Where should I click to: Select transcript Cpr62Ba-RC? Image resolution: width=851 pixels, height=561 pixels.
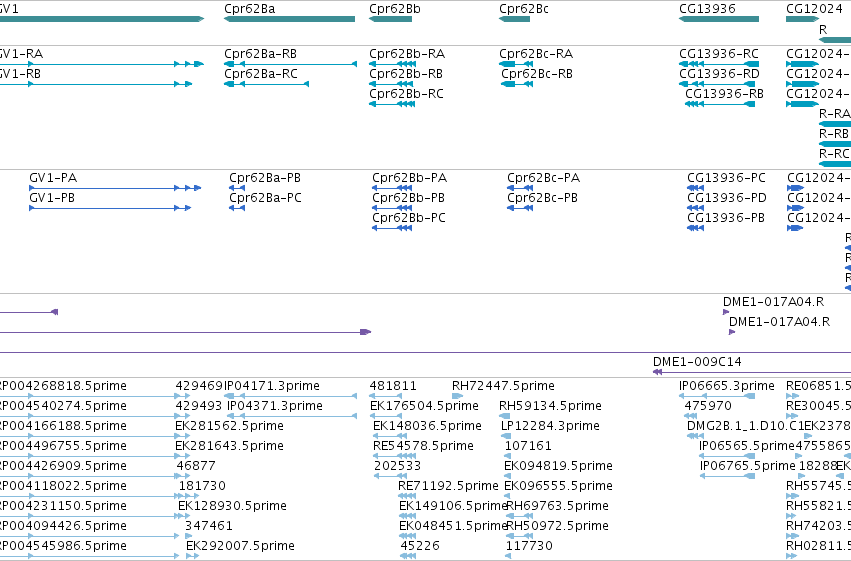(x=261, y=74)
